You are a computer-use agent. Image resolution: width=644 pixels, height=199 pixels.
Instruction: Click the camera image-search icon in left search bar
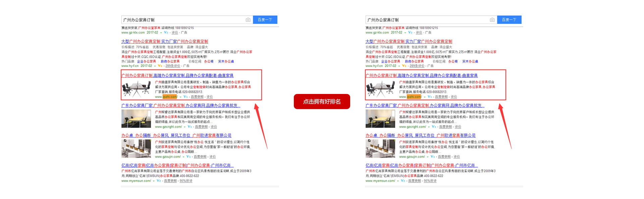[248, 20]
